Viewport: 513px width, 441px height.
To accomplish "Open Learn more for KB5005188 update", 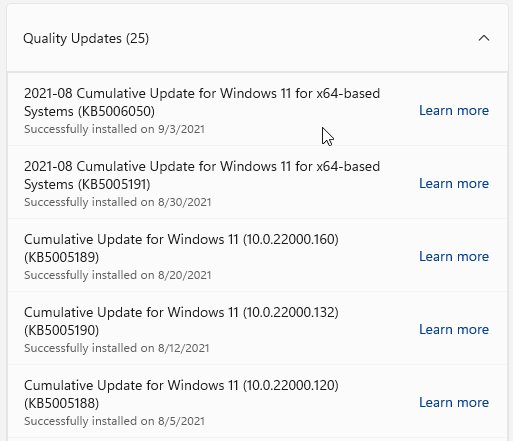I will click(x=454, y=403).
